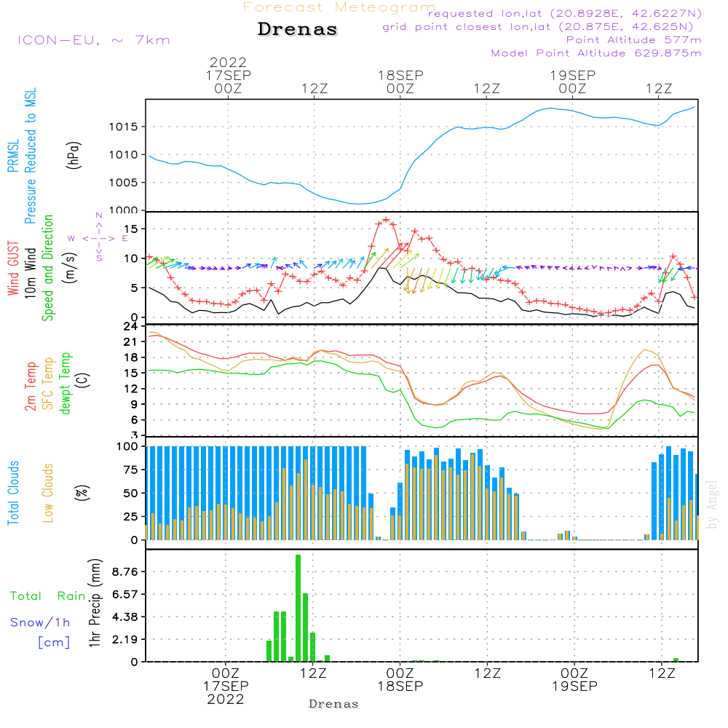Click the '2022' year label on top axis
This screenshot has height=728, width=728.
(228, 62)
